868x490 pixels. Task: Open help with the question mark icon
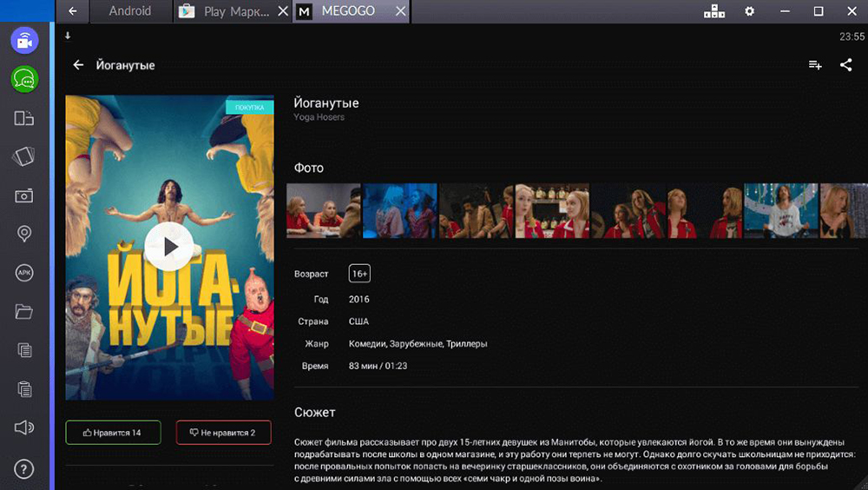click(23, 469)
